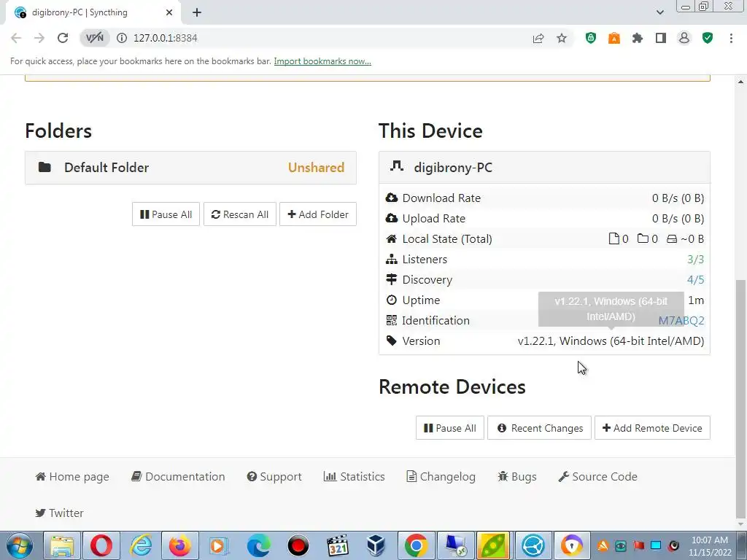The width and height of the screenshot is (747, 560).
Task: Open the Windows Start button
Action: tap(19, 545)
